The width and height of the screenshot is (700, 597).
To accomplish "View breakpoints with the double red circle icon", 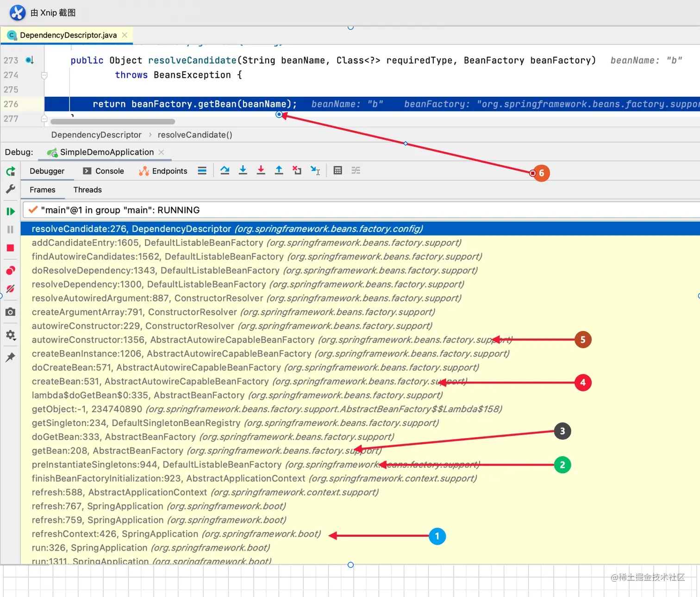I will coord(11,270).
